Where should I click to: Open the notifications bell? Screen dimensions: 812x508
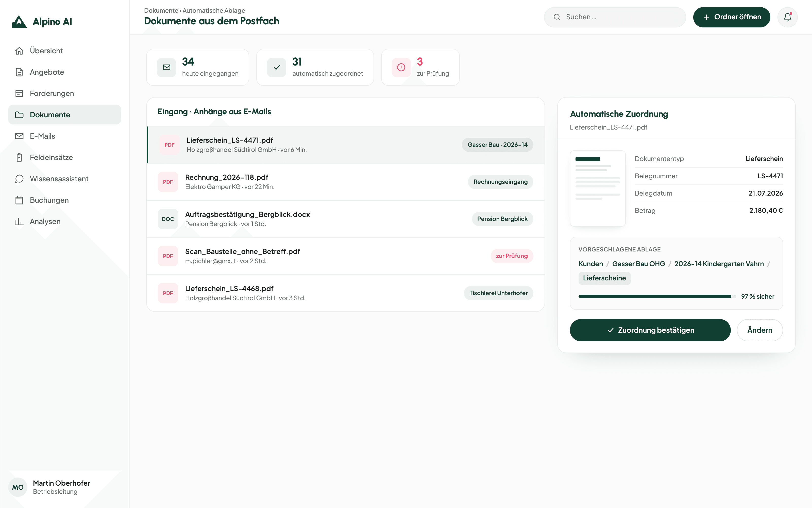pyautogui.click(x=787, y=17)
